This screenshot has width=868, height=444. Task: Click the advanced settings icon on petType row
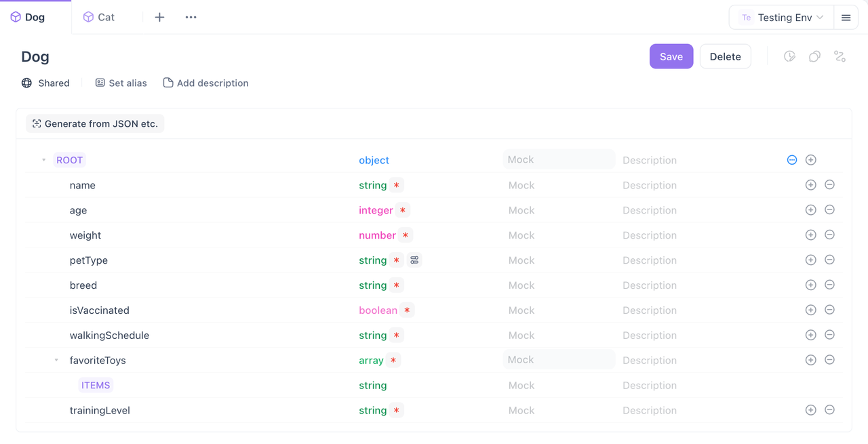coord(414,260)
